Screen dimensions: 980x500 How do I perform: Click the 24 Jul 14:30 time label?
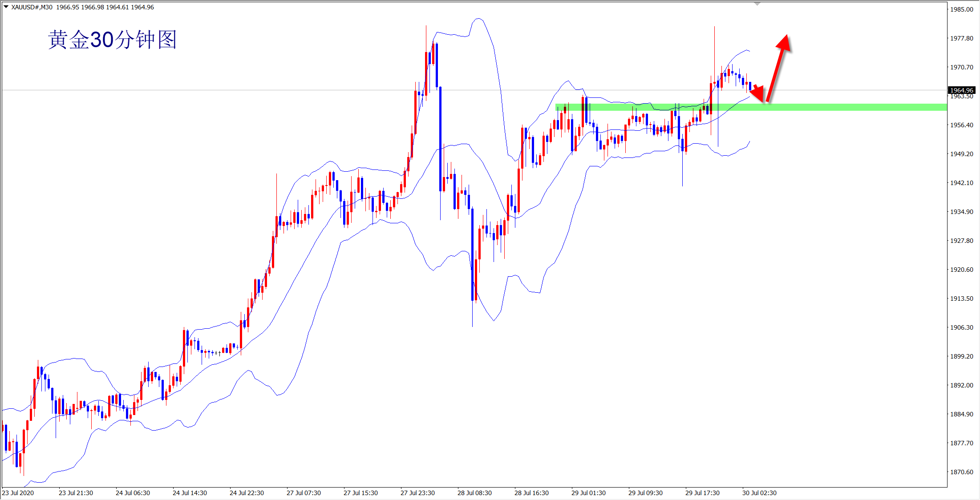(190, 493)
